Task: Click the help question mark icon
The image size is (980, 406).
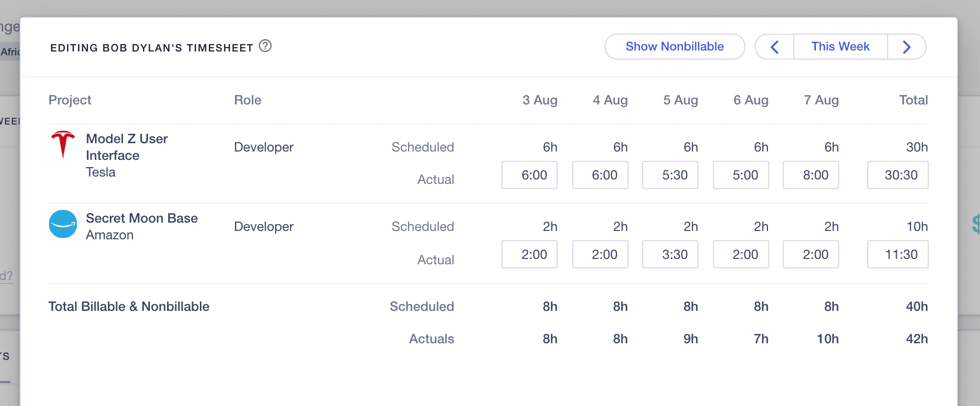Action: 265,46
